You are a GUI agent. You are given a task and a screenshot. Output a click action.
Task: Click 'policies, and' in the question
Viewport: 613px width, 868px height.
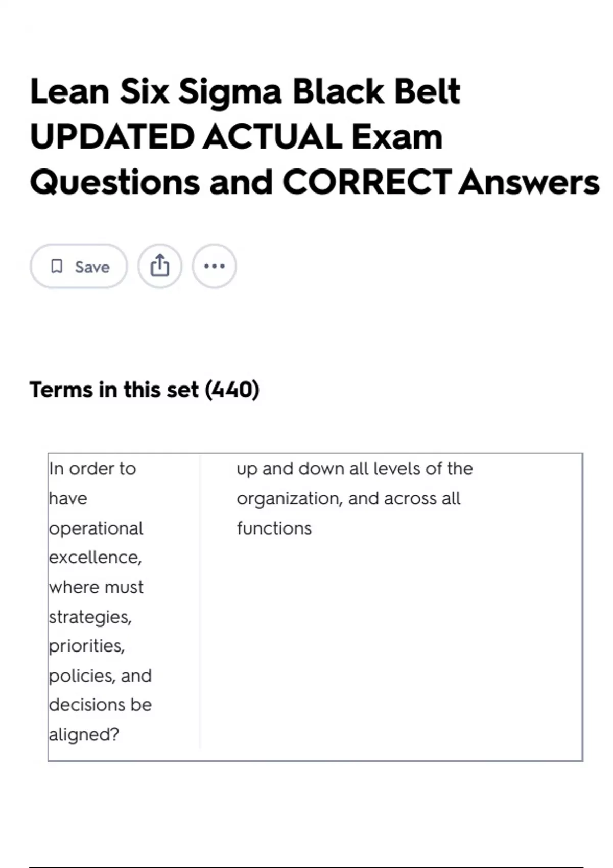click(101, 676)
